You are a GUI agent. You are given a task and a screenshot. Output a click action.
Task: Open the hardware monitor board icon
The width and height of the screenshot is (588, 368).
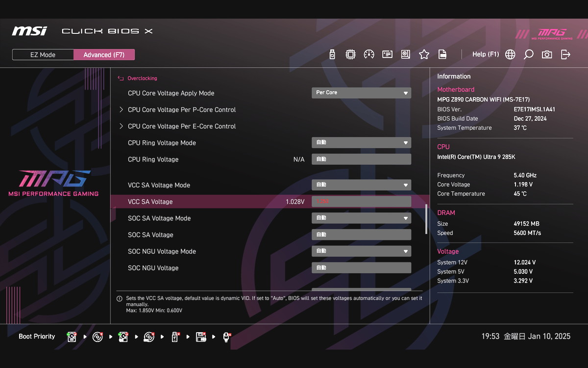(x=406, y=54)
